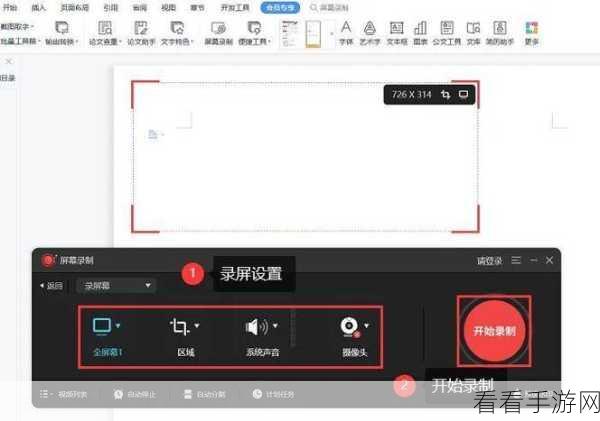This screenshot has height=421, width=600.
Task: Open 公文工具 in the ribbon
Action: (447, 28)
